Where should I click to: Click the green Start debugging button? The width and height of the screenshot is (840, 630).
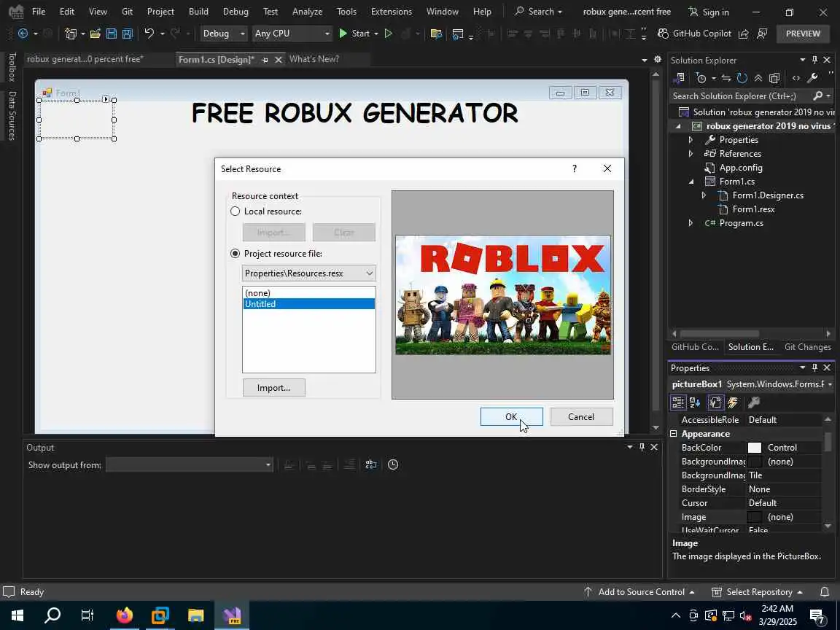point(354,34)
